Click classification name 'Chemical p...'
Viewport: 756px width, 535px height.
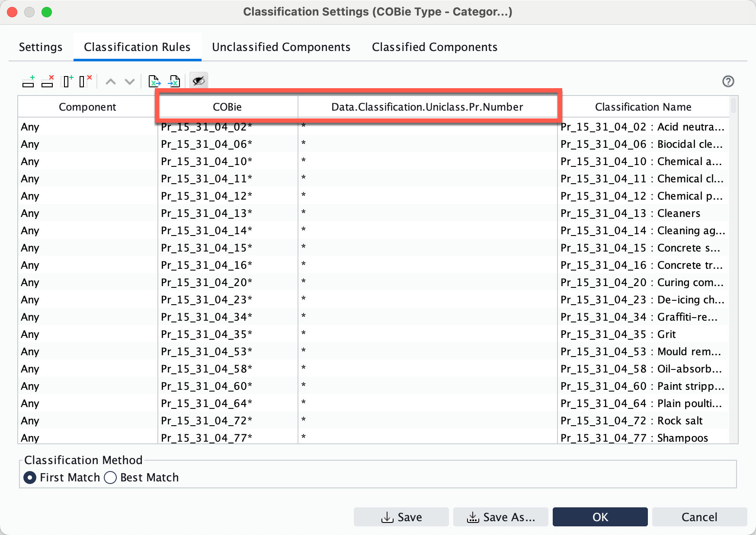click(x=644, y=196)
